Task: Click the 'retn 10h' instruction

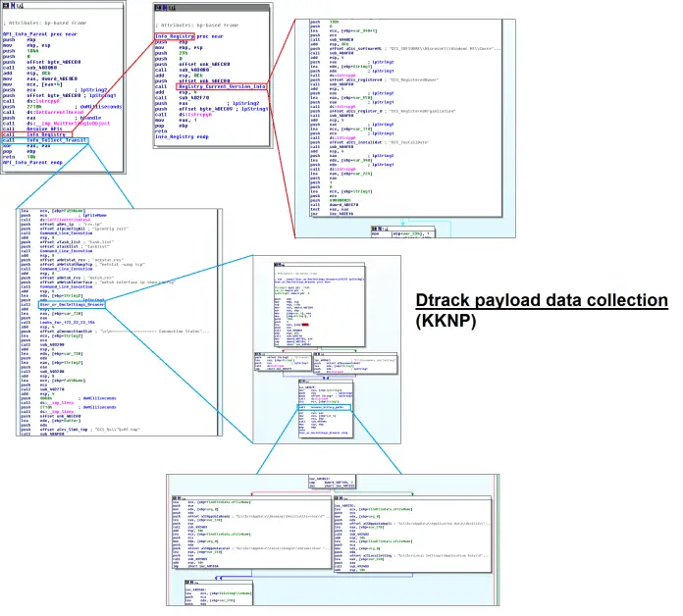Action: pyautogui.click(x=20, y=157)
